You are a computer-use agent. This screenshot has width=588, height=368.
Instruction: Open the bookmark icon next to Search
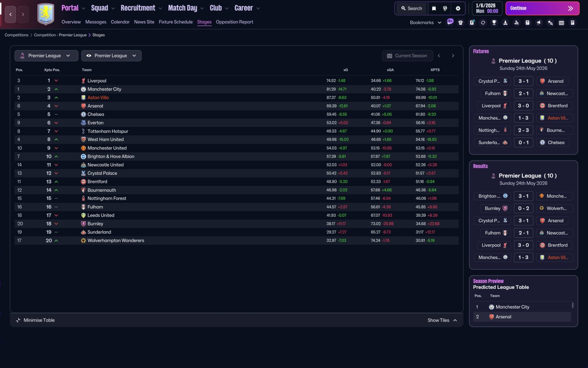(x=434, y=8)
